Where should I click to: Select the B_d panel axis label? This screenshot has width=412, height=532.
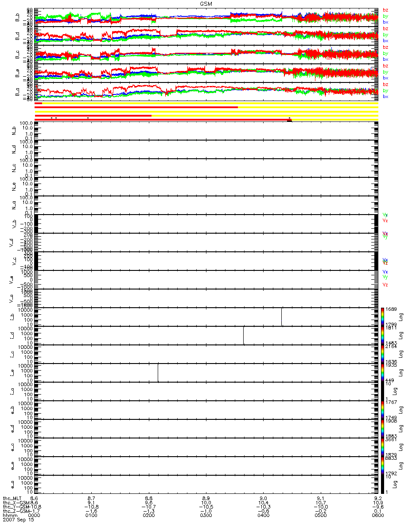(x=17, y=36)
